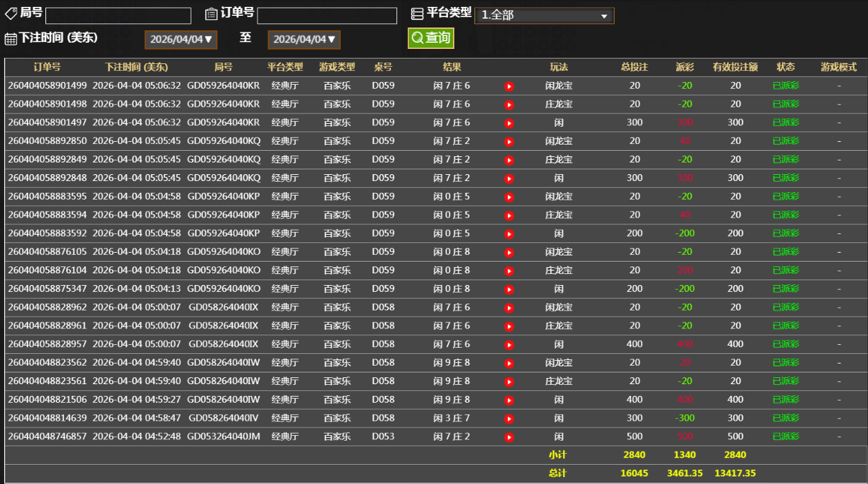The width and height of the screenshot is (868, 484).
Task: Focus the 局号 input field
Action: pyautogui.click(x=118, y=16)
